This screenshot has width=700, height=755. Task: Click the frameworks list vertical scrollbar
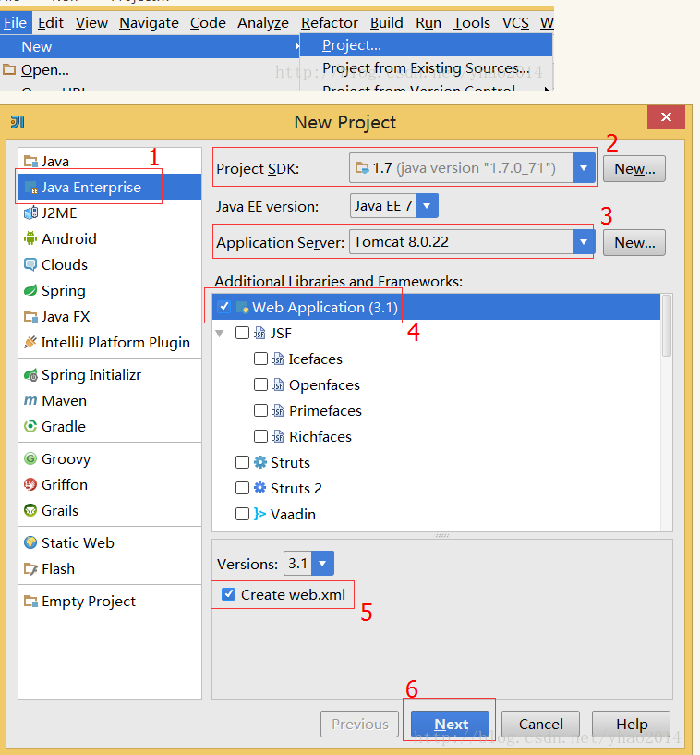pos(667,325)
